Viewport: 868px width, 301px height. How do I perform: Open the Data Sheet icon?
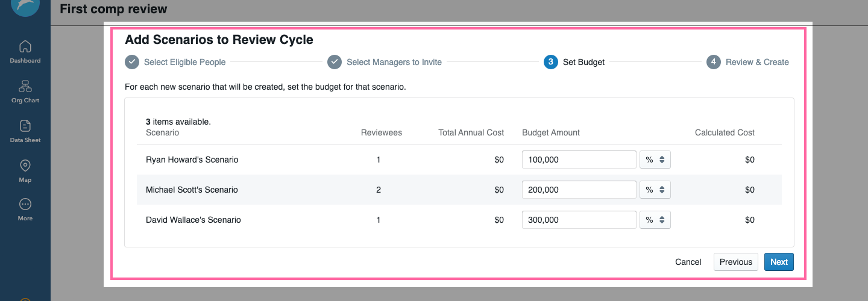click(x=25, y=126)
